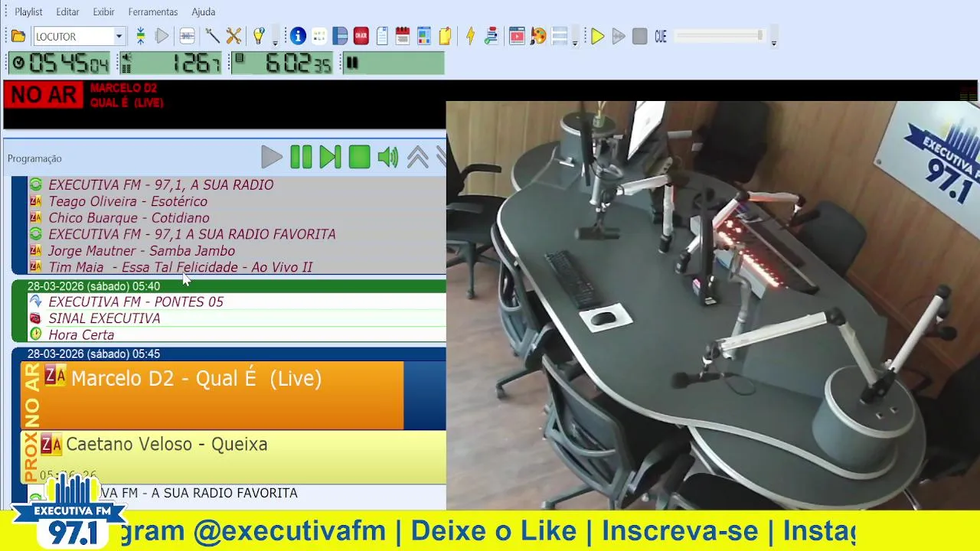The image size is (980, 551).
Task: Click the colored dots grid icon
Action: (x=319, y=36)
